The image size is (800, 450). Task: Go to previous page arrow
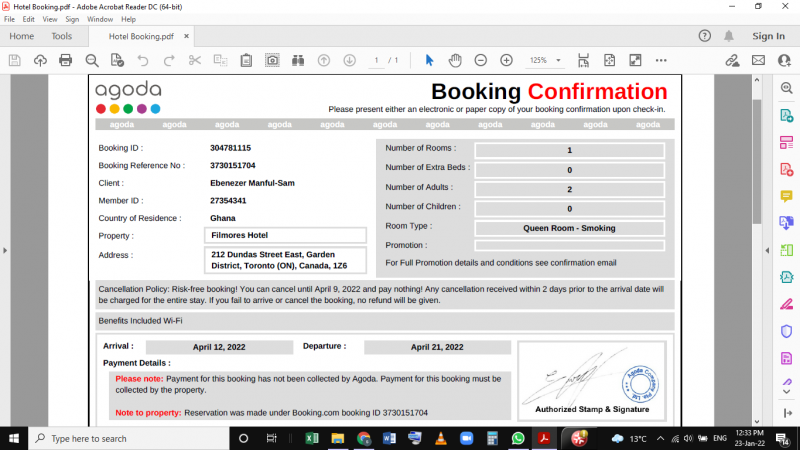click(x=323, y=60)
